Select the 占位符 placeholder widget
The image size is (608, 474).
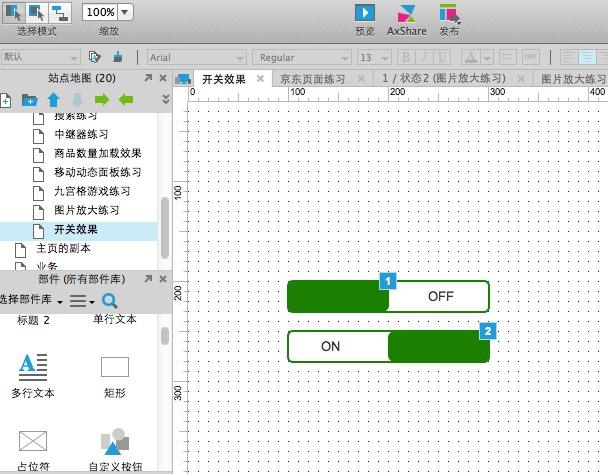click(33, 450)
